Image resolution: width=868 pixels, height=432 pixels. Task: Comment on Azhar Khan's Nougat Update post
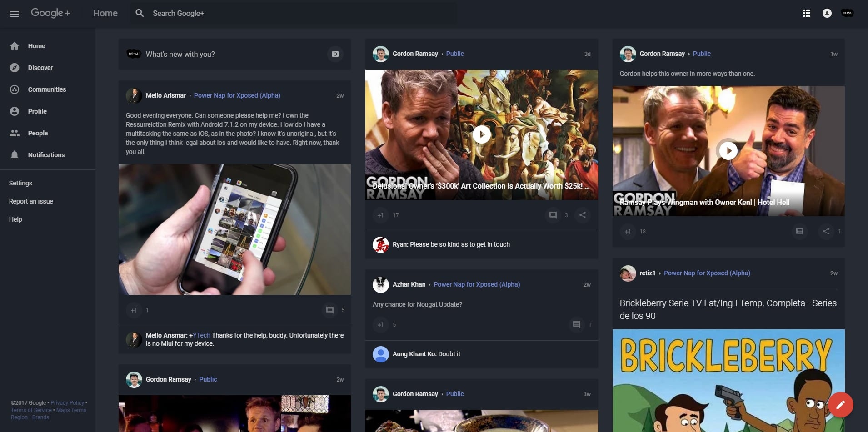pos(577,325)
